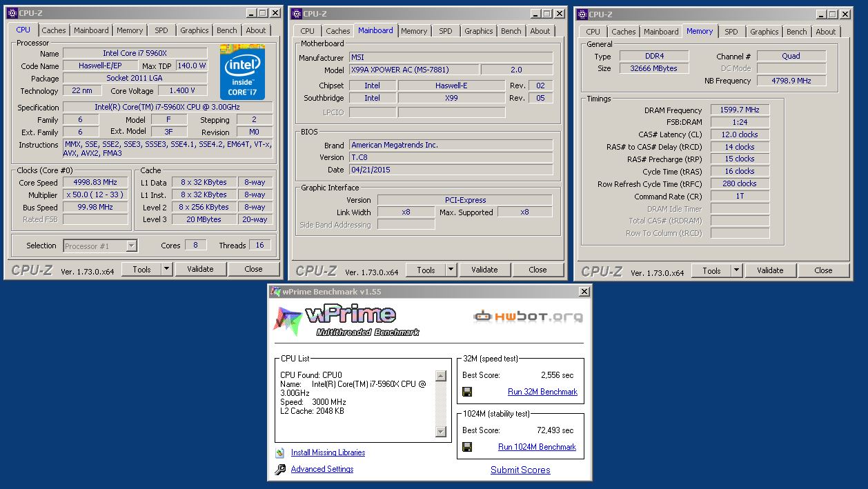
Task: Click the Close button in the Mainboard CPU-Z window
Action: [537, 270]
